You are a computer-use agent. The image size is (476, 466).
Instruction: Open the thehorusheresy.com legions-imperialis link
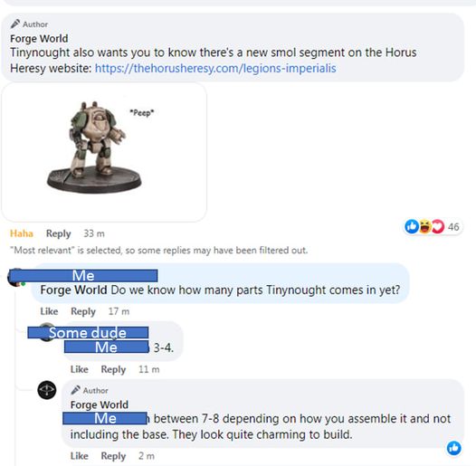215,68
